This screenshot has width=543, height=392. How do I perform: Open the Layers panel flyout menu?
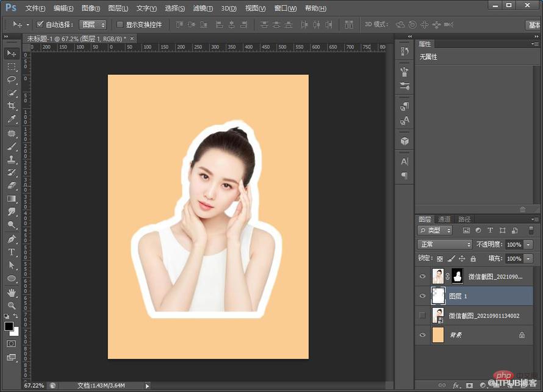[535, 219]
